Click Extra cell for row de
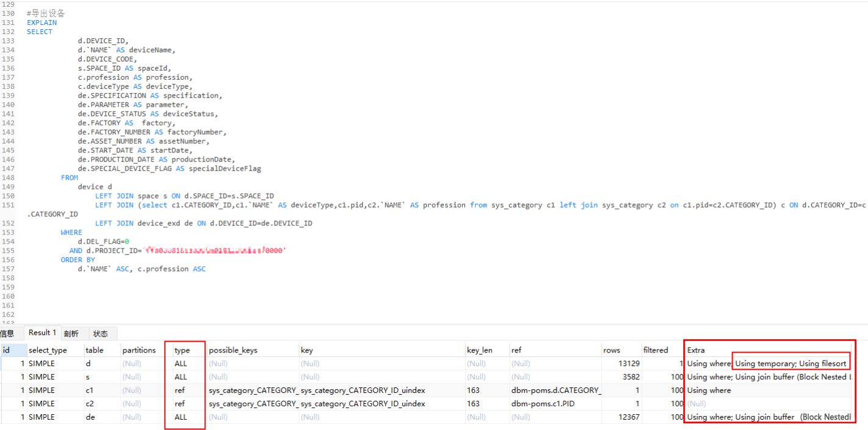Screen dimensions: 868x430 tap(768, 417)
